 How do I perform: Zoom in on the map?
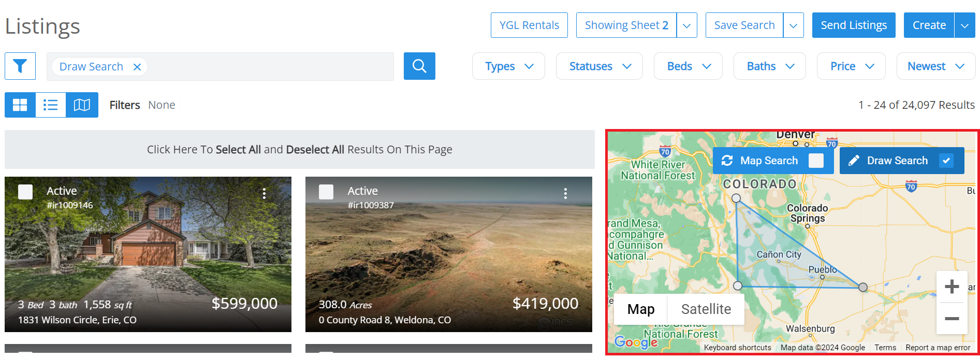(952, 287)
